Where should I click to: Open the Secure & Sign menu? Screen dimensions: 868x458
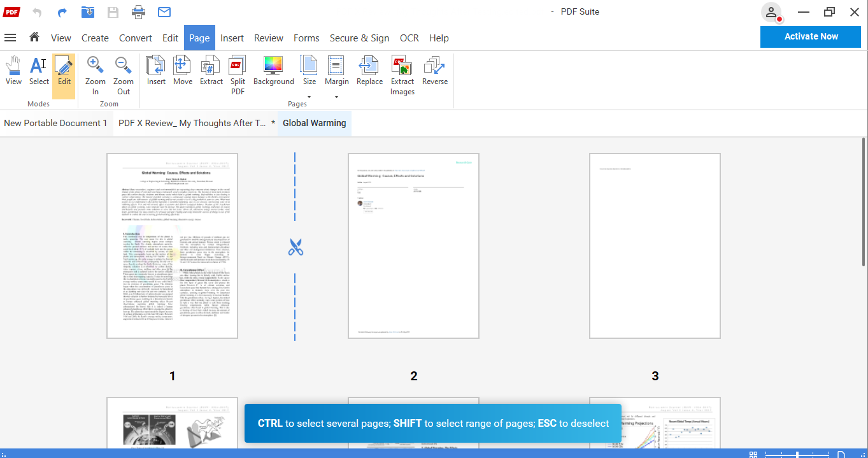point(359,38)
